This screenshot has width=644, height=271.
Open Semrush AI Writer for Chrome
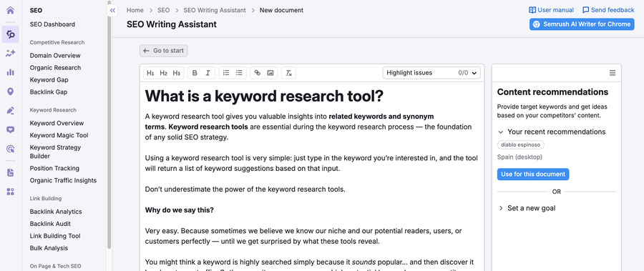click(582, 24)
